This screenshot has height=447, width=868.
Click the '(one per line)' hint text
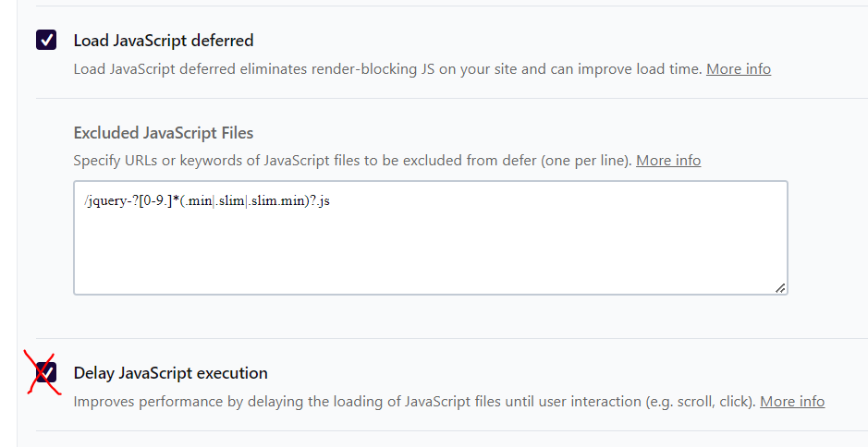[x=582, y=161]
